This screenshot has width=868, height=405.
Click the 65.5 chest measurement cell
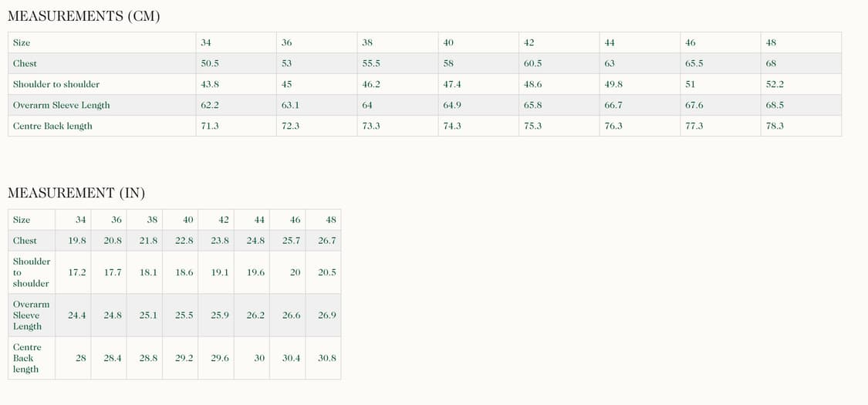click(694, 63)
